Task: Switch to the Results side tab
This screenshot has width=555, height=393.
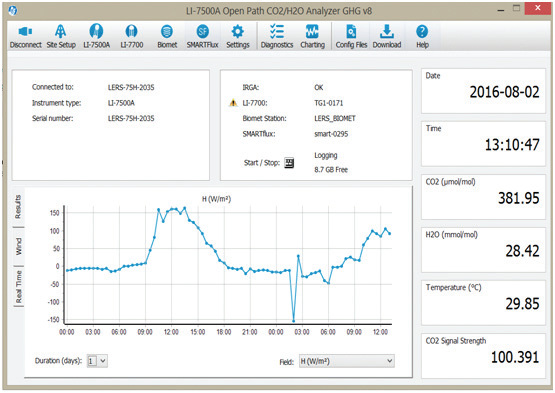Action: (x=18, y=206)
